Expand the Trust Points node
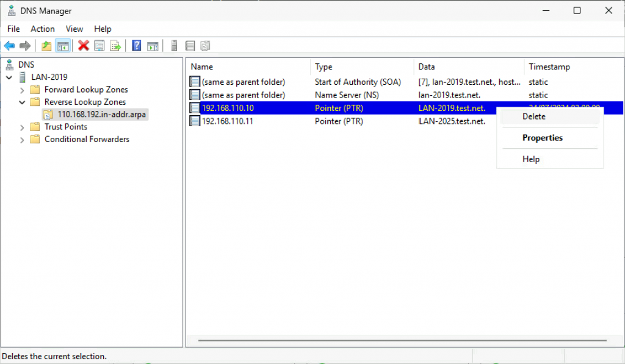Viewport: 625px width, 364px height. tap(22, 127)
